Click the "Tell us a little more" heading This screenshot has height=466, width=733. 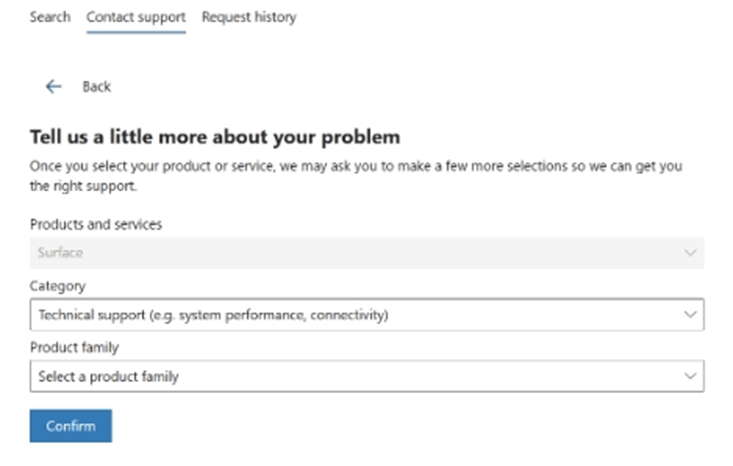coord(215,136)
